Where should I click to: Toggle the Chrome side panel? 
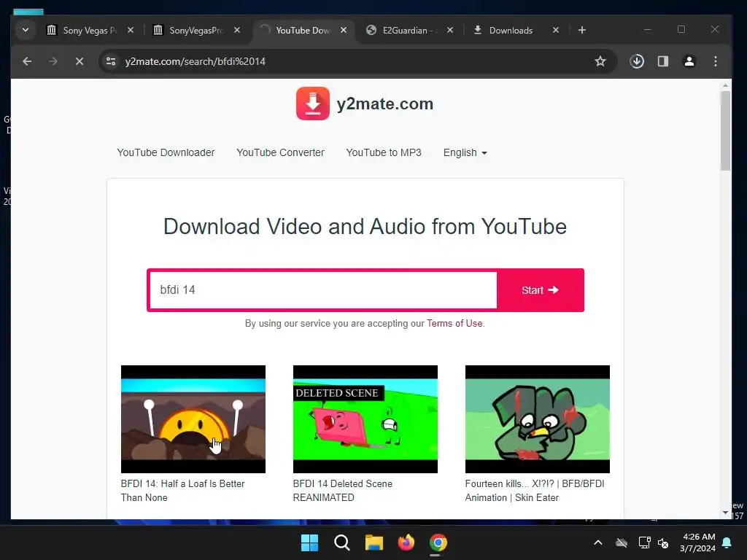click(663, 61)
